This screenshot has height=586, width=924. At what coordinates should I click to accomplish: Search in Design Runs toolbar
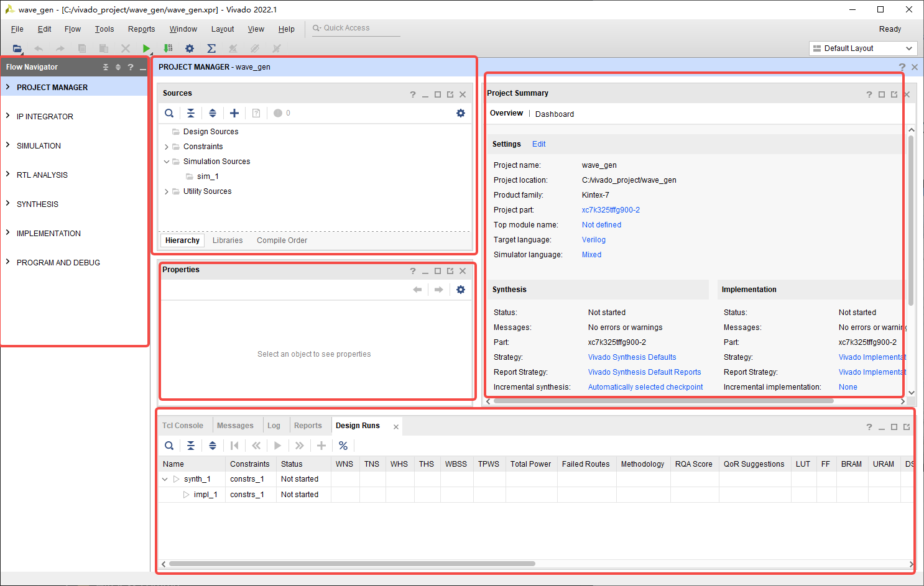point(169,446)
